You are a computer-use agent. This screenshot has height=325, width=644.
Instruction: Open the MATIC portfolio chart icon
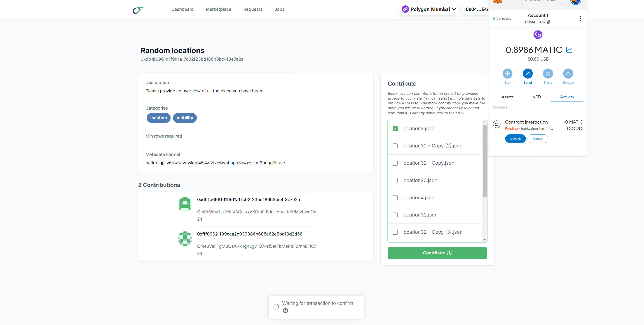569,50
